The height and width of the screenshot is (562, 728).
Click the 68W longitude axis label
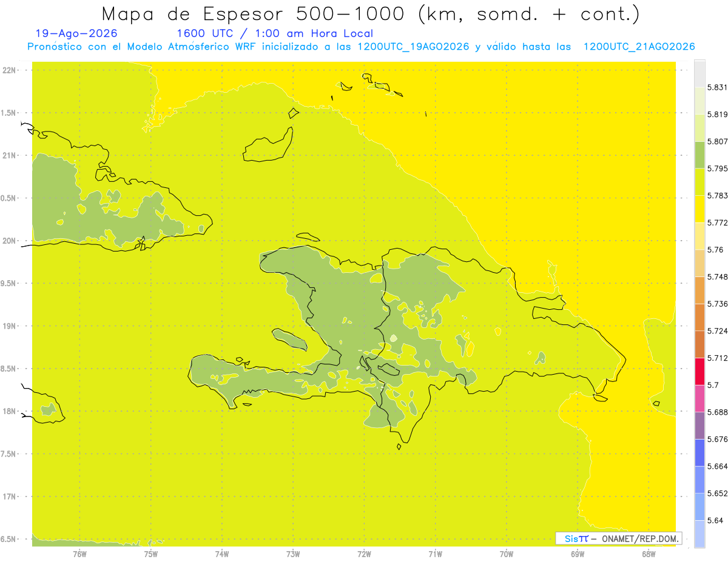[649, 554]
